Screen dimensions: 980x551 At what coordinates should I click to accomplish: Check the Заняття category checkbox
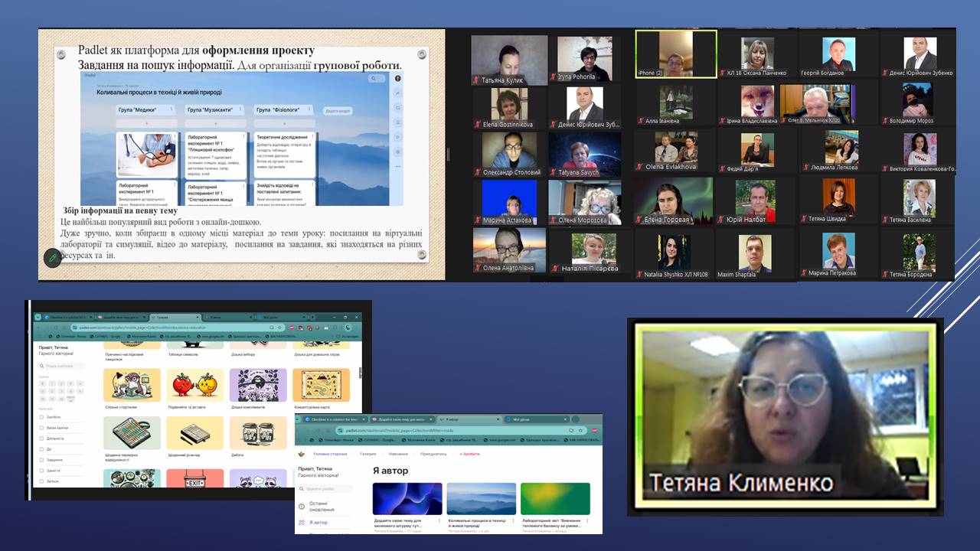pos(41,471)
